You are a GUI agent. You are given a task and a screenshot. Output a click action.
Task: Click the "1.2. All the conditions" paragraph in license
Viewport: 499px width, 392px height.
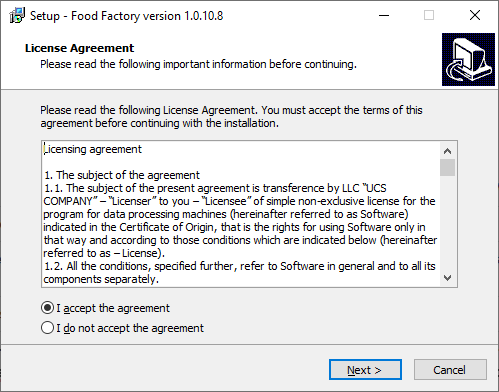[239, 273]
